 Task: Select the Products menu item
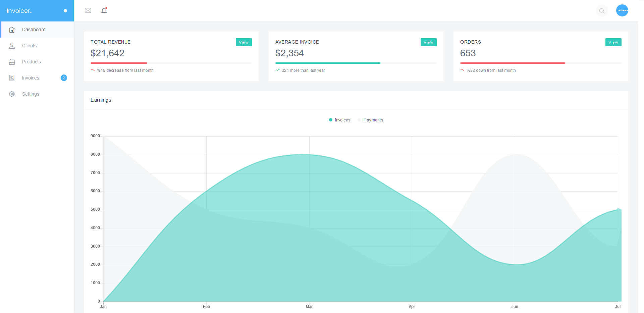tap(31, 62)
